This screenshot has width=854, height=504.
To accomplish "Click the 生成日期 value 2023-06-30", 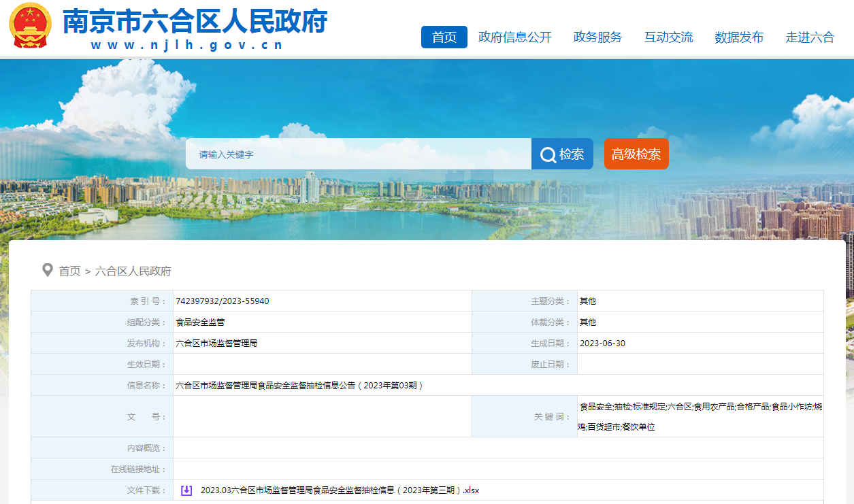I will [602, 343].
